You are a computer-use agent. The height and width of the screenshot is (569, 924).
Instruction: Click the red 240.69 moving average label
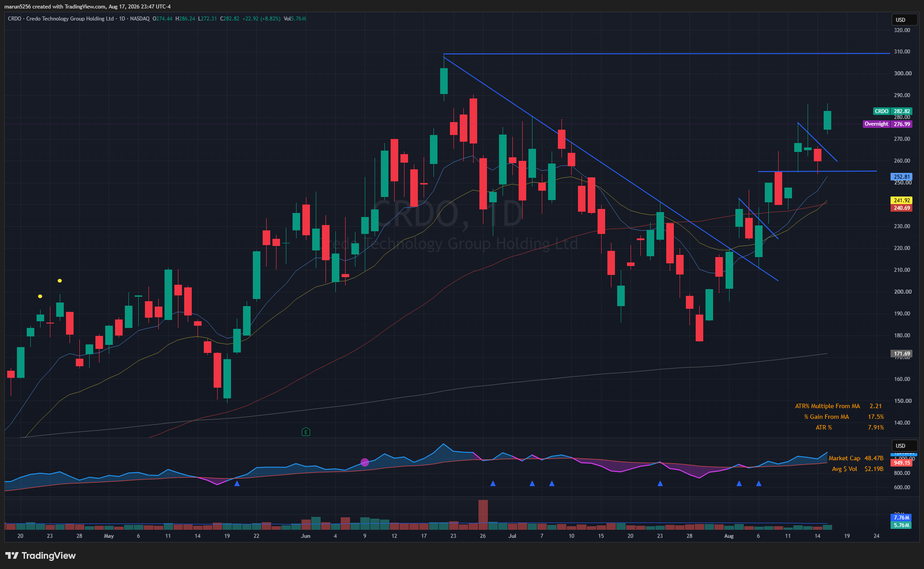[x=901, y=208]
